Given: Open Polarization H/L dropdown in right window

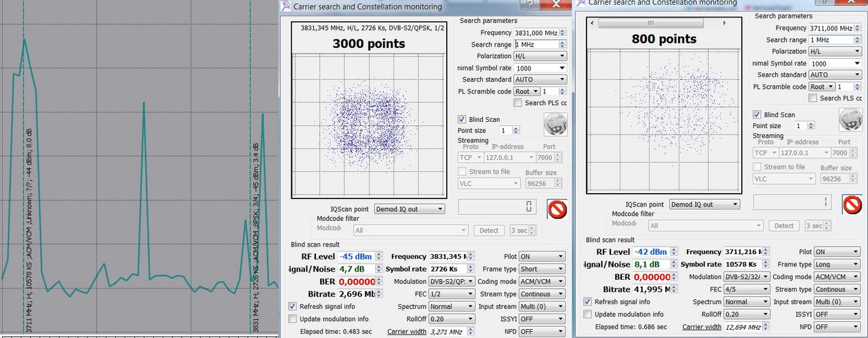Looking at the screenshot, I should click(835, 51).
